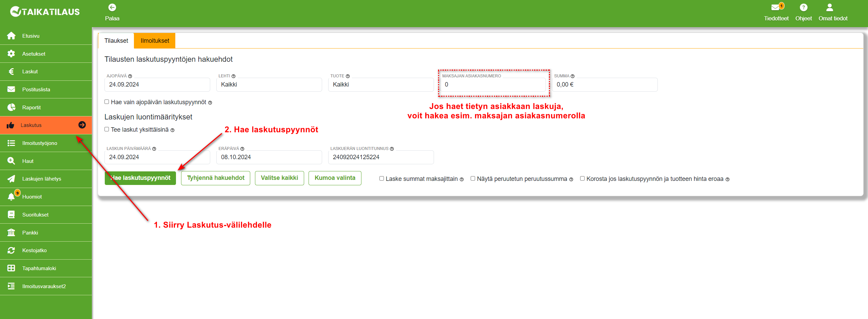
Task: Click help icon next to Eräpäivä label
Action: pos(242,149)
